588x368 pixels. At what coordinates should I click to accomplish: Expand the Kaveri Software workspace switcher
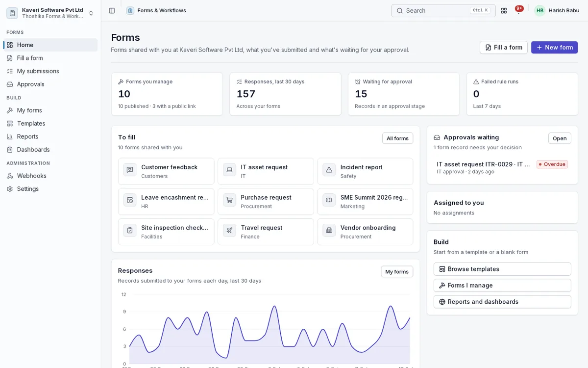pyautogui.click(x=50, y=13)
